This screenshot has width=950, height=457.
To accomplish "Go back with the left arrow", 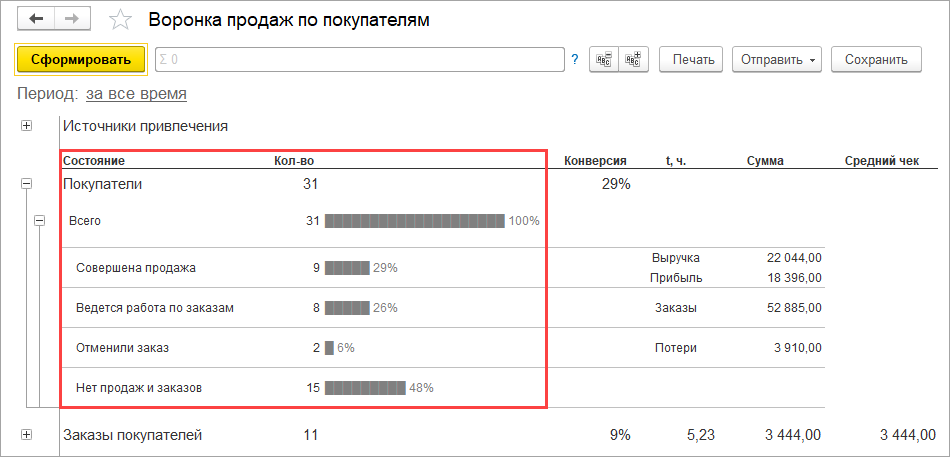I will pyautogui.click(x=36, y=20).
